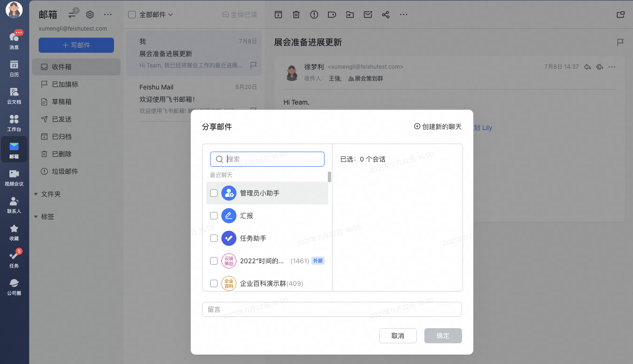Open the Feishu Mail welcome email
Screen dimensions: 633x364
pos(194,99)
